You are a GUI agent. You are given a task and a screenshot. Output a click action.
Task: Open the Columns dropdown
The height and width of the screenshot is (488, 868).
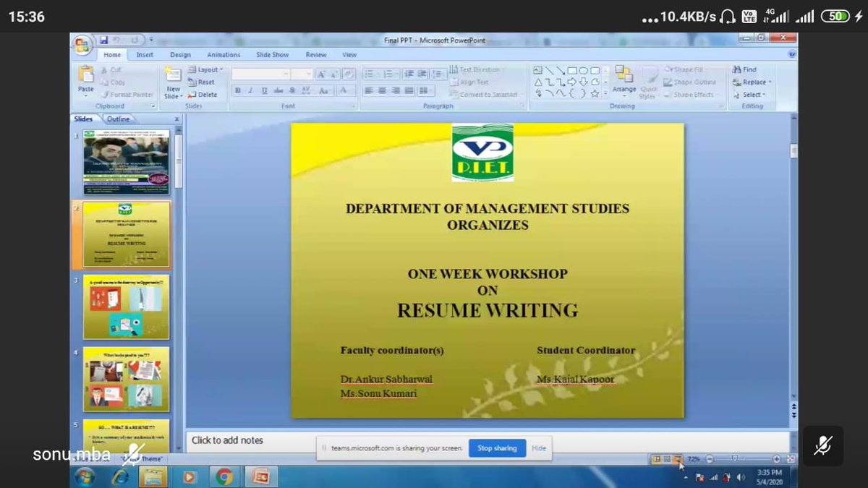425,90
